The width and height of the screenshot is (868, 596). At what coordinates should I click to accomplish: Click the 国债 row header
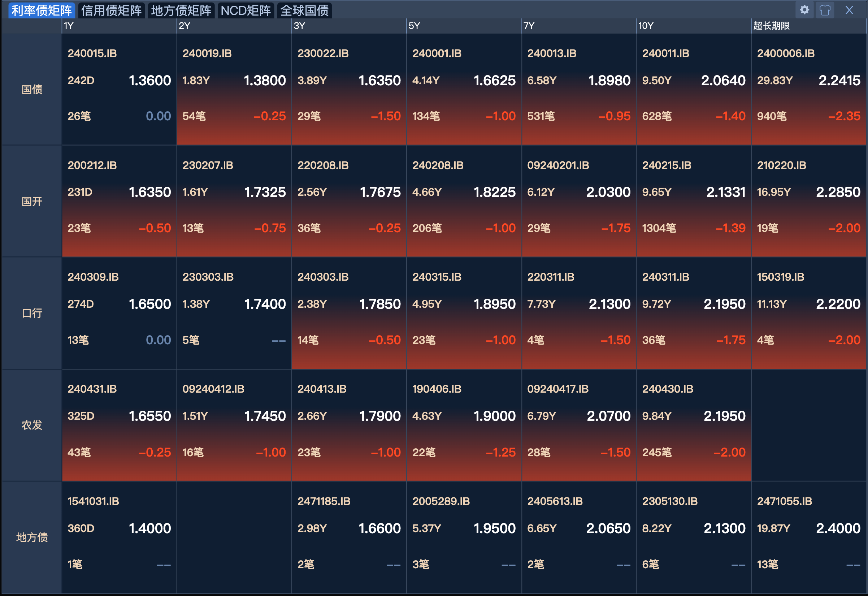(x=32, y=89)
